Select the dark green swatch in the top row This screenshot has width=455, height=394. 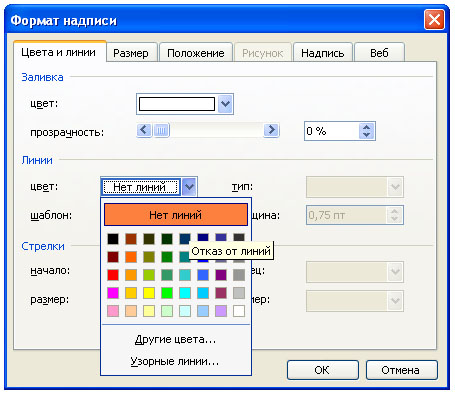(x=167, y=239)
